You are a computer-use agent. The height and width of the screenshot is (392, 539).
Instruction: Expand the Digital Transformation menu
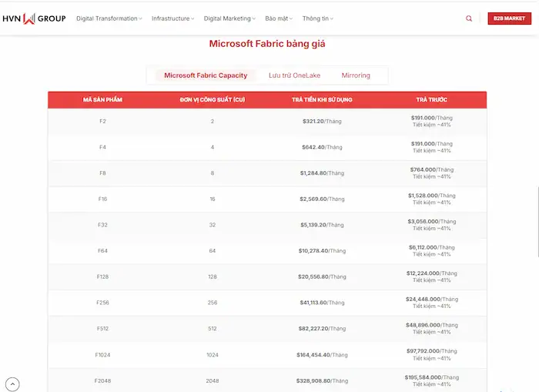point(109,18)
